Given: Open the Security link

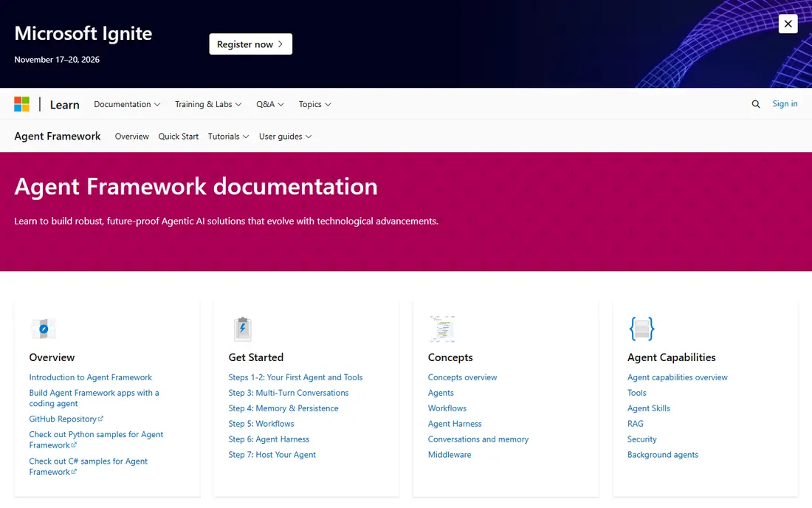Looking at the screenshot, I should (641, 439).
